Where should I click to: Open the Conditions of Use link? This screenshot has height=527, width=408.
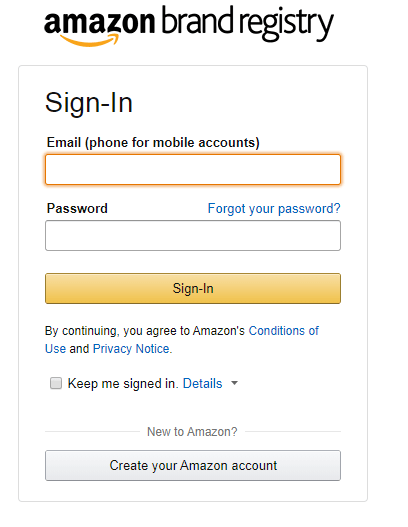tap(182, 340)
